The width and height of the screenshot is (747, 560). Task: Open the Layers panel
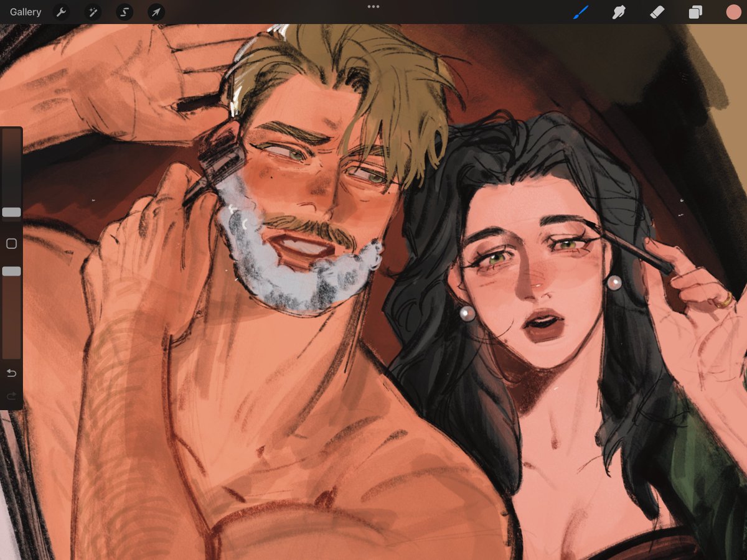click(x=695, y=12)
